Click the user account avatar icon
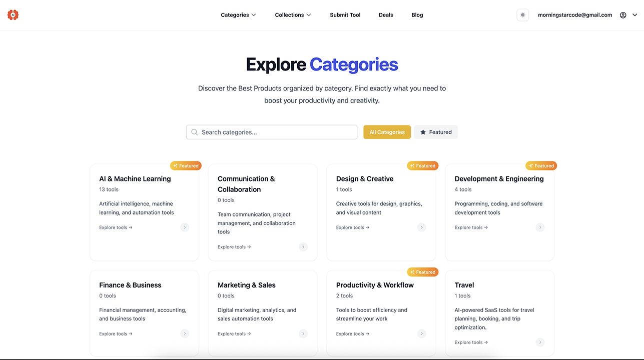Screen dimensions: 644x360 [623, 15]
